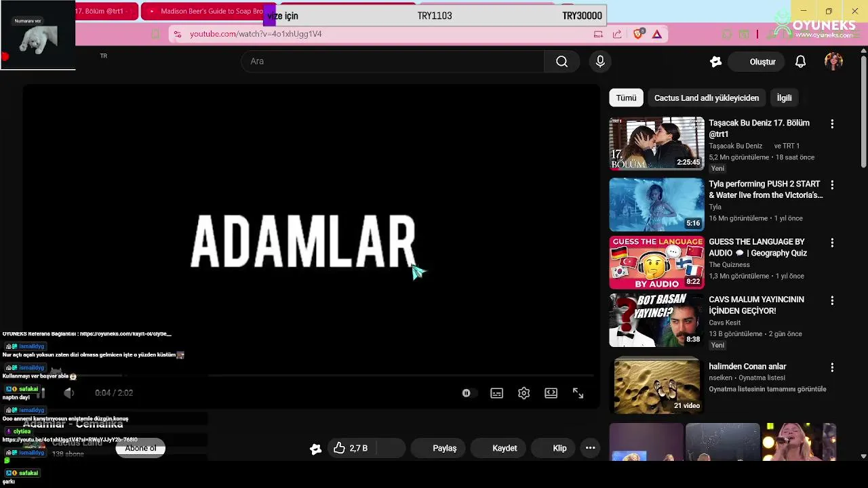Open options for CAVS MALUM YAYINCININ video

point(832,300)
